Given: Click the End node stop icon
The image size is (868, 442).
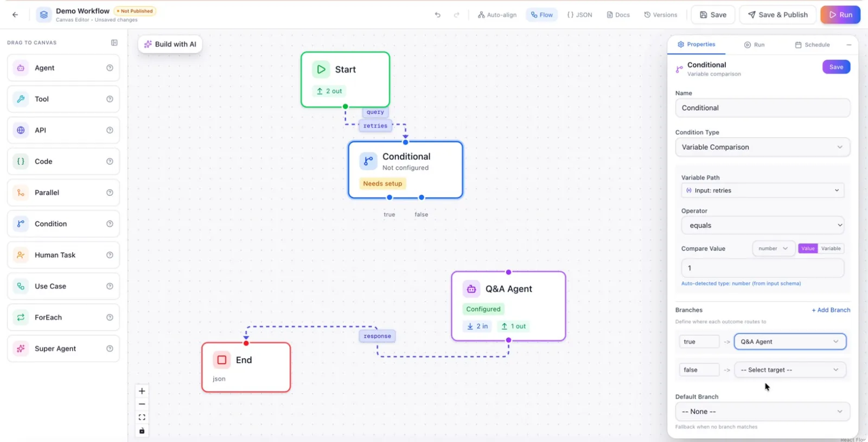Looking at the screenshot, I should 222,360.
